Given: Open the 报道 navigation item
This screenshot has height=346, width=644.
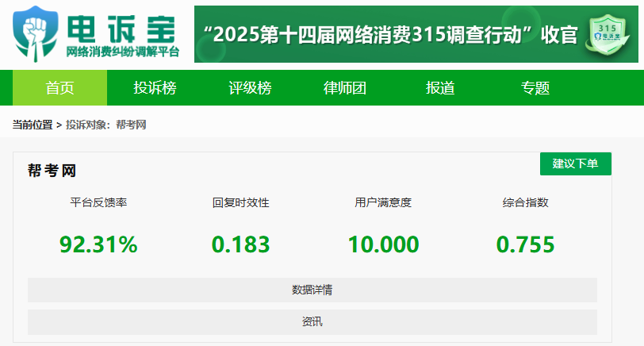Looking at the screenshot, I should [440, 87].
